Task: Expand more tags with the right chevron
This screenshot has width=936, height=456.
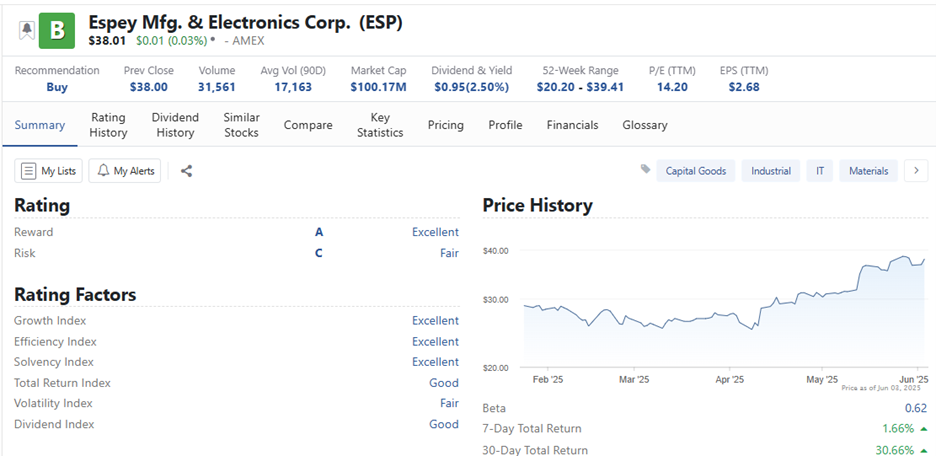Action: click(916, 171)
